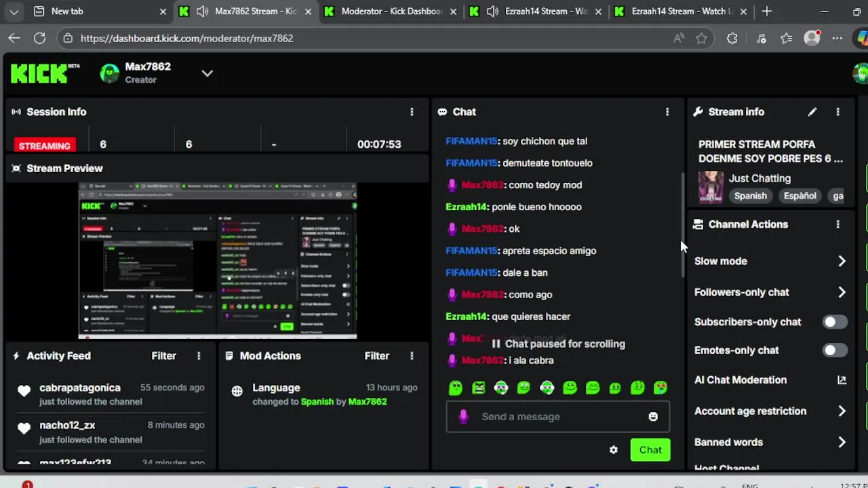This screenshot has height=488, width=868.
Task: Click Chat paused for scrolling banner
Action: click(558, 344)
